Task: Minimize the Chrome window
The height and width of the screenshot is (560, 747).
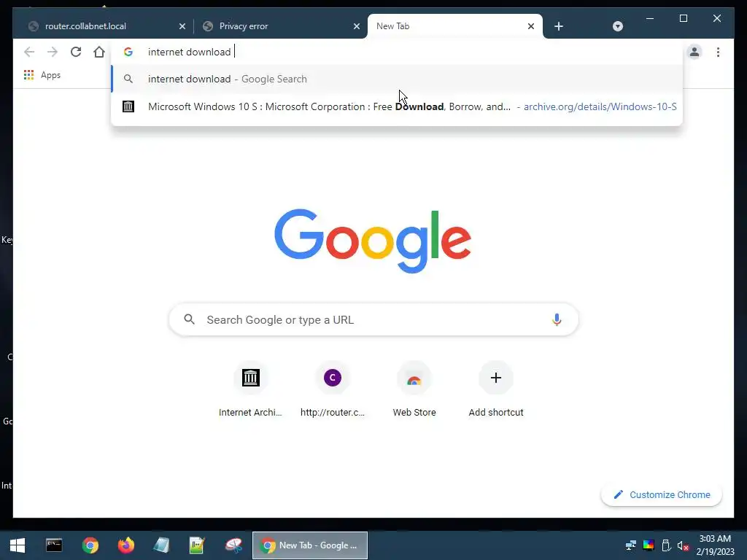Action: (x=650, y=18)
